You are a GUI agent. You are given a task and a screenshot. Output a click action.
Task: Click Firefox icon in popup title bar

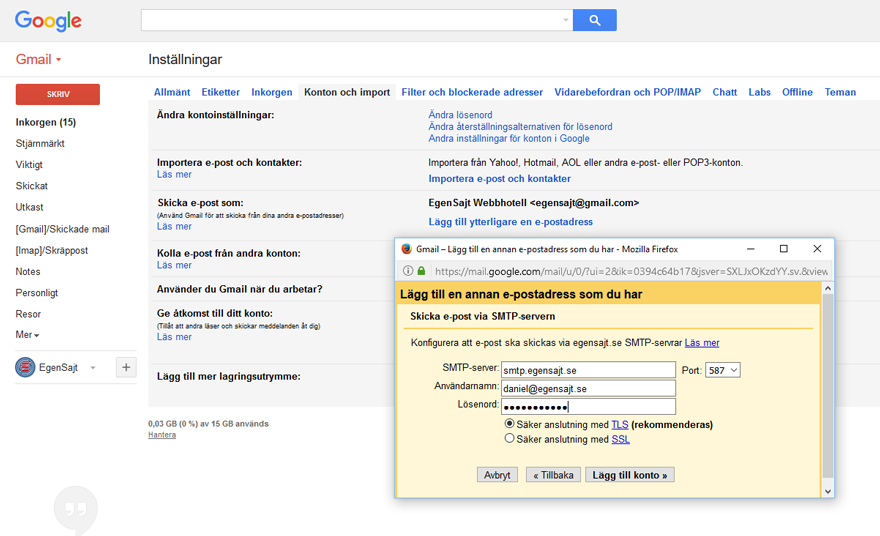tap(407, 249)
